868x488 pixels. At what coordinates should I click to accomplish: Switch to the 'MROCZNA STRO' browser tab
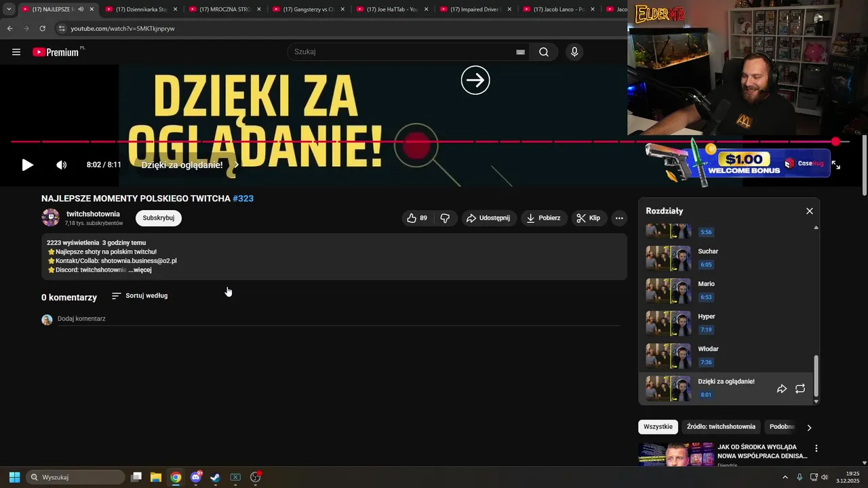click(x=224, y=9)
